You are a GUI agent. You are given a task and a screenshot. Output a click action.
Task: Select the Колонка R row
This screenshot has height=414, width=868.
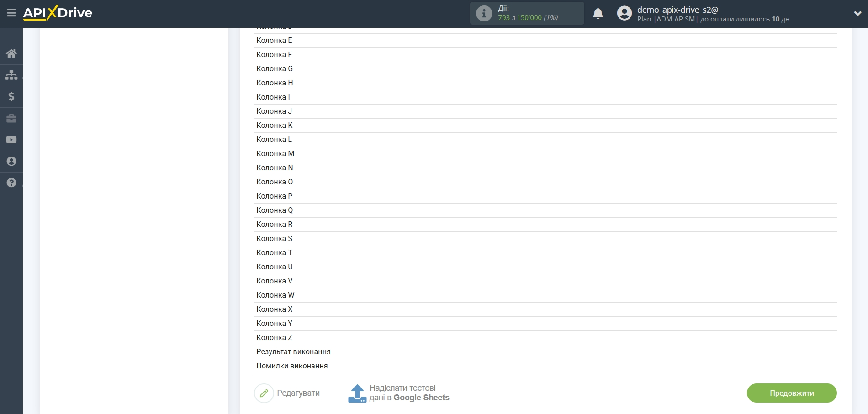point(545,225)
